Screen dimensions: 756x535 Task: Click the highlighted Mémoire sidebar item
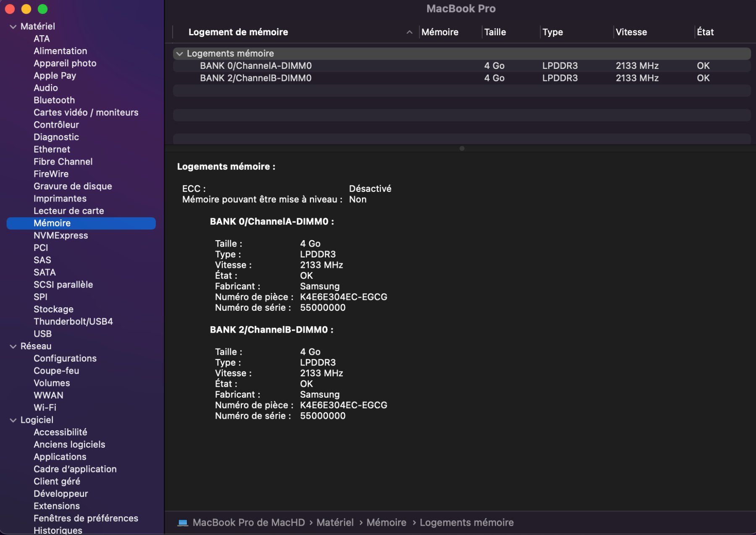coord(81,223)
